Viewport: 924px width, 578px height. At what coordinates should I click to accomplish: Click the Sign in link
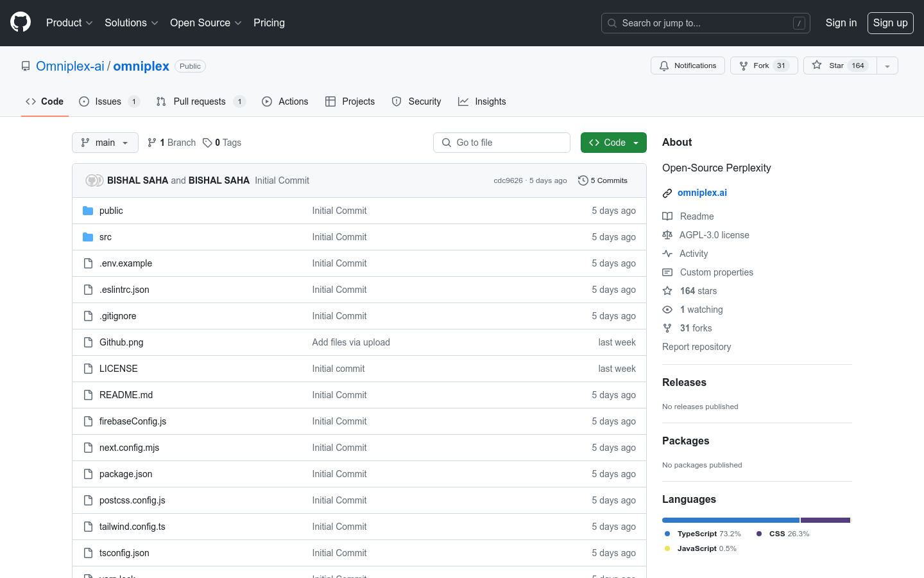[x=841, y=22]
